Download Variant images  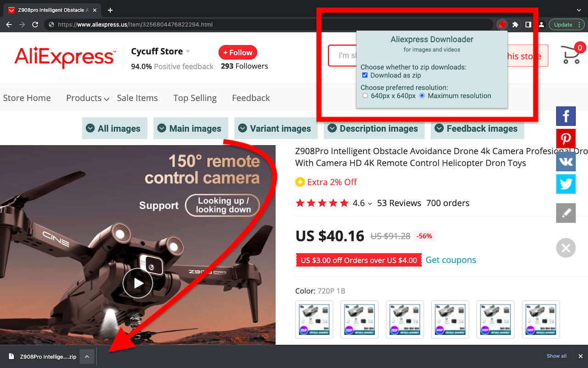coord(276,128)
